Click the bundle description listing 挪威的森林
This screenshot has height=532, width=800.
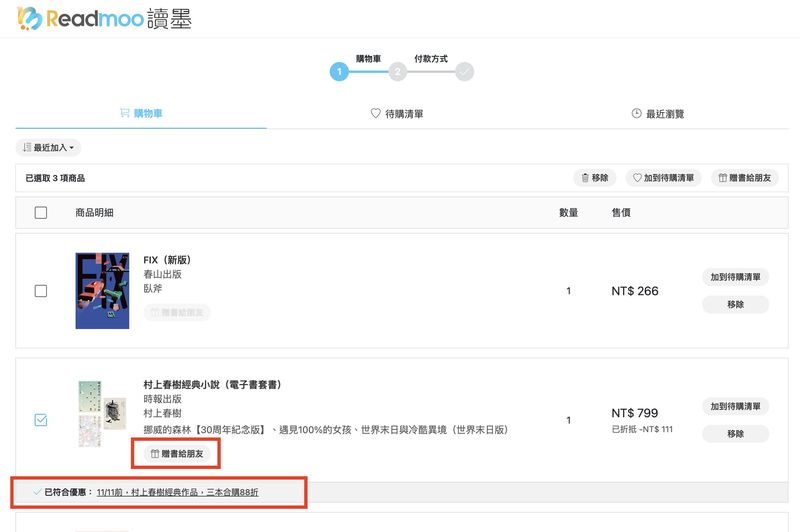326,429
